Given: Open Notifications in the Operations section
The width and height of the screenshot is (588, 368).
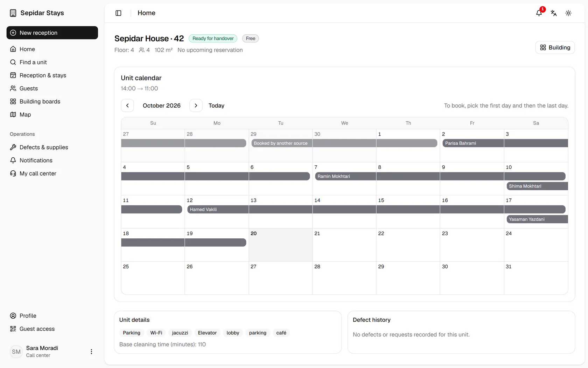Looking at the screenshot, I should 52,160.
